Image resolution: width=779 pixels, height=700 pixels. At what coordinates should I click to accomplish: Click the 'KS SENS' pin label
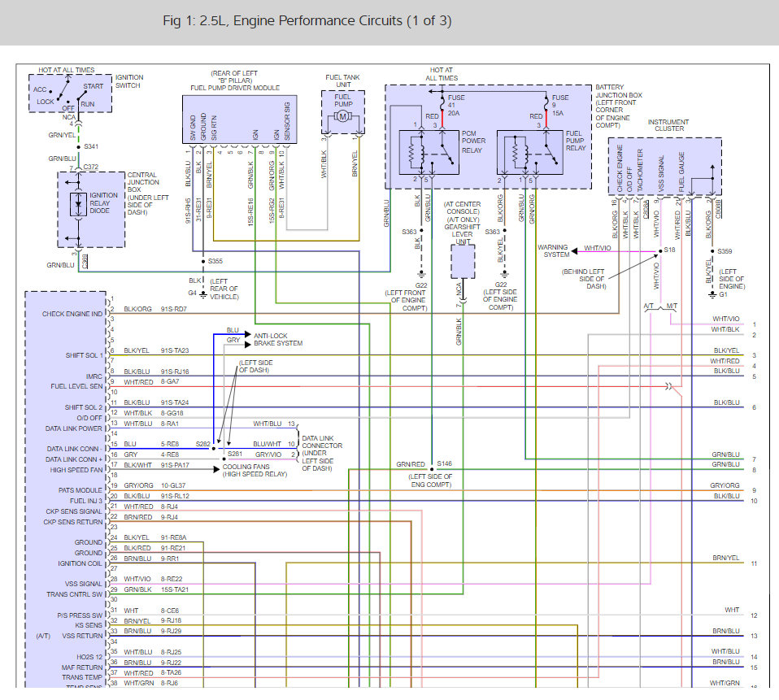coord(89,625)
